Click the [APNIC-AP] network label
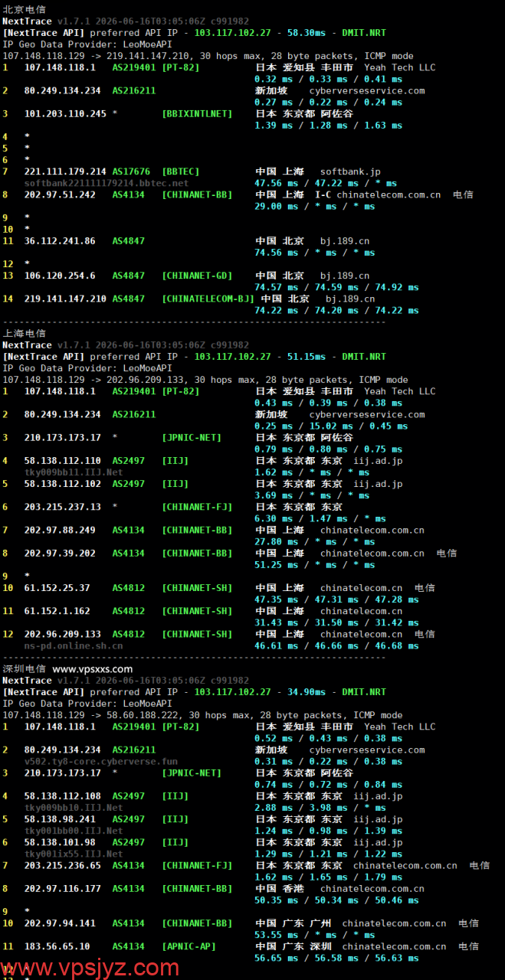The width and height of the screenshot is (505, 980). 189,946
